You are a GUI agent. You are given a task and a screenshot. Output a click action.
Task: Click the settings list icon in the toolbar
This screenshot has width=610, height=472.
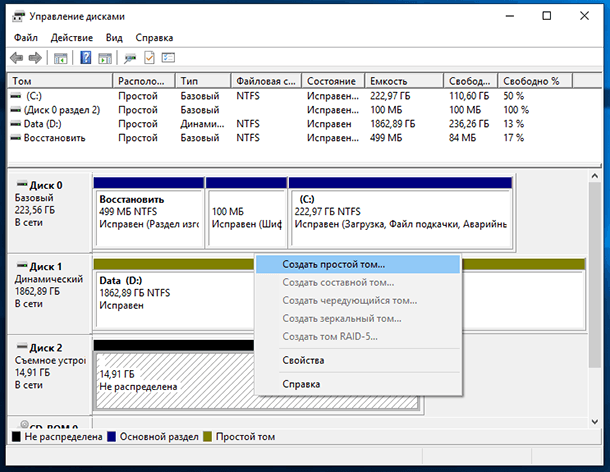[168, 58]
